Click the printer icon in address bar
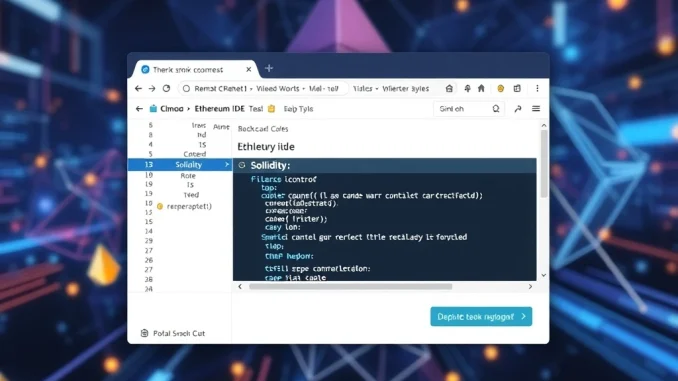Screen dimensions: 678x381 pyautogui.click(x=449, y=89)
